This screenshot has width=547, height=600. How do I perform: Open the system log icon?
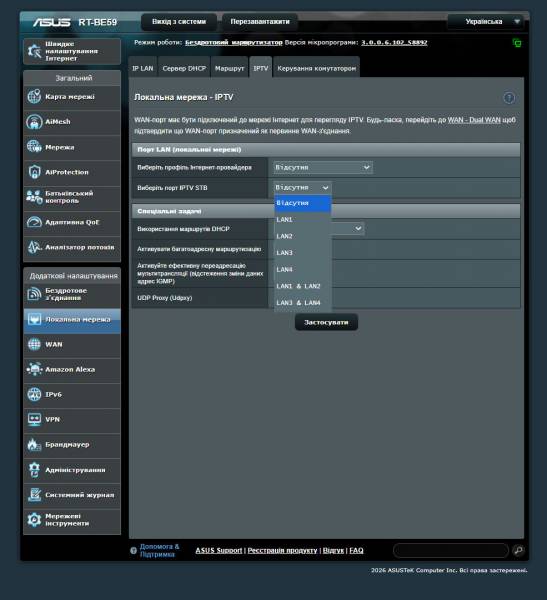(34, 495)
